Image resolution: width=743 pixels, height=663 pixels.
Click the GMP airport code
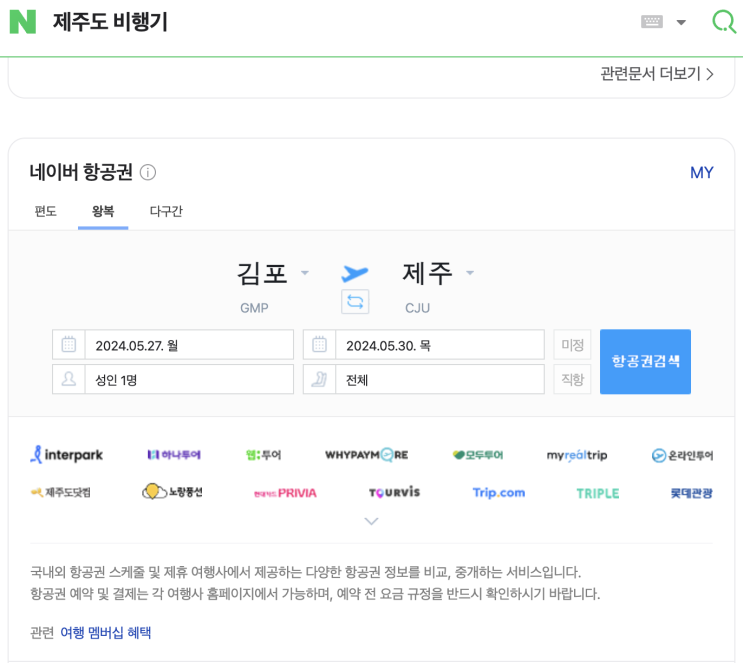click(x=254, y=308)
